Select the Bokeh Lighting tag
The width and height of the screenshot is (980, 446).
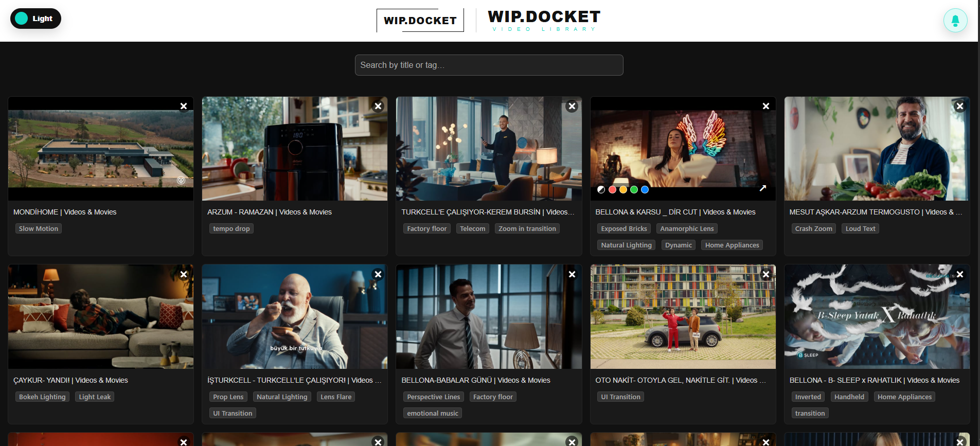coord(42,397)
